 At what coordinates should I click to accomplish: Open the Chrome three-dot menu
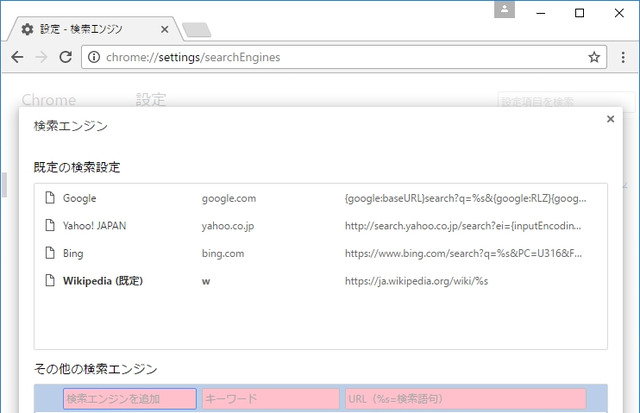coord(623,57)
